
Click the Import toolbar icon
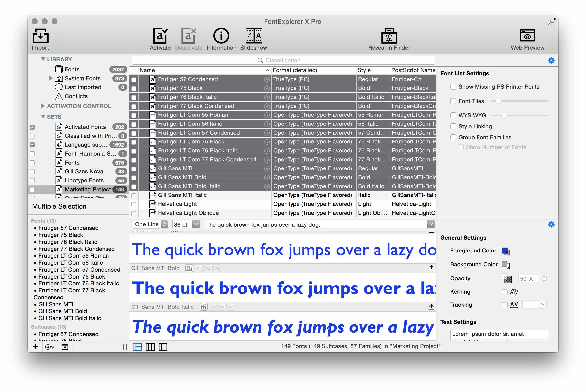40,36
